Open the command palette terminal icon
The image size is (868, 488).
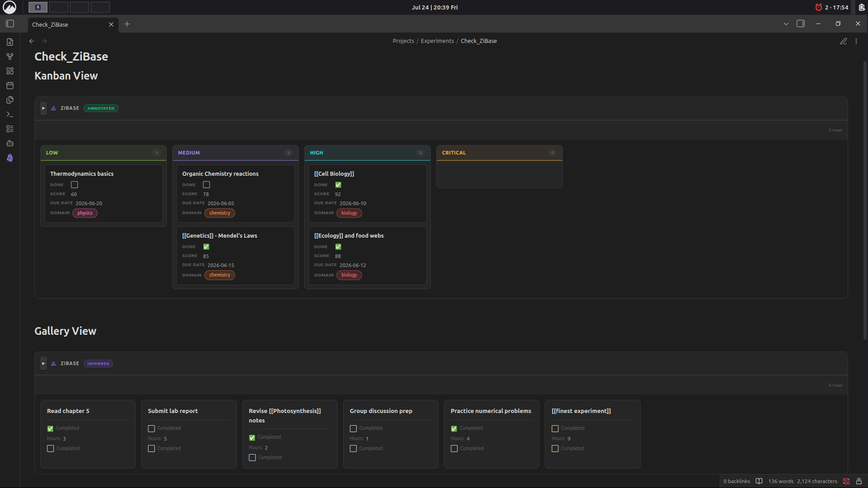tap(10, 114)
